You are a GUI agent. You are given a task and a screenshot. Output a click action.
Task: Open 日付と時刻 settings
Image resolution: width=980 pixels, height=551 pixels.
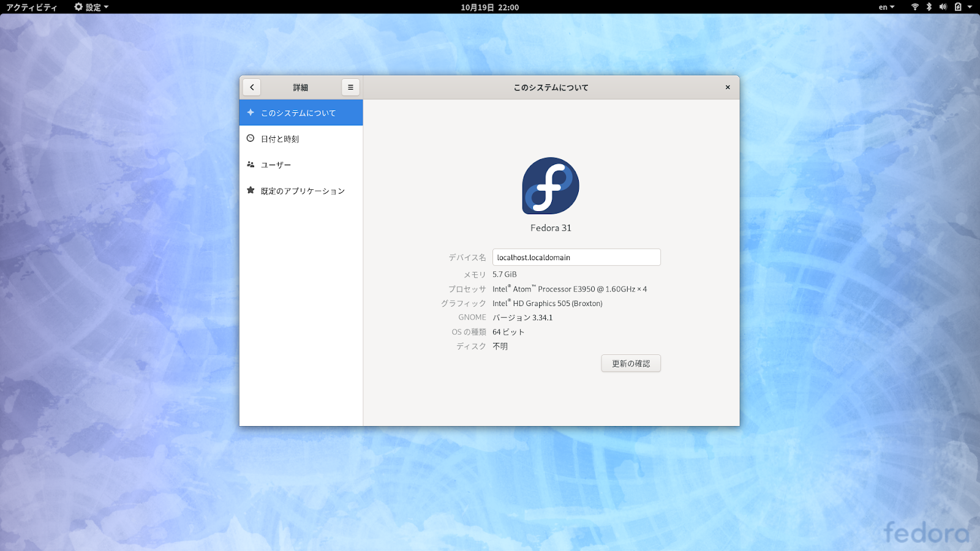301,139
